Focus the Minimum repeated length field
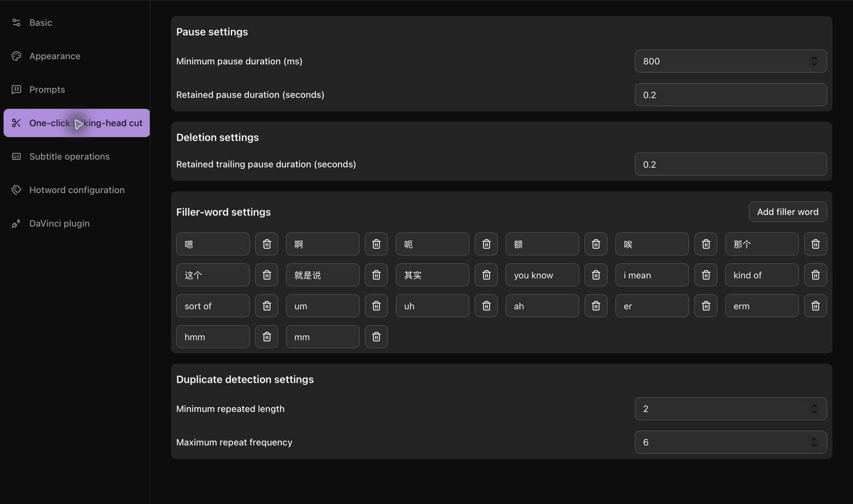This screenshot has height=504, width=853. [730, 409]
